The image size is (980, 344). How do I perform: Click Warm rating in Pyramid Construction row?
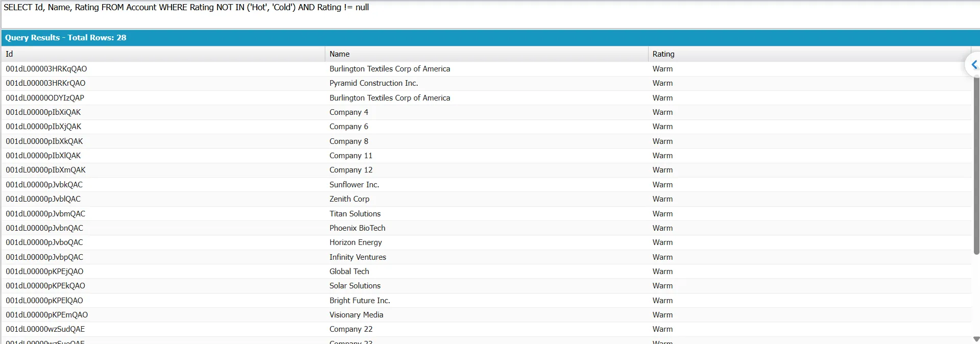(662, 83)
